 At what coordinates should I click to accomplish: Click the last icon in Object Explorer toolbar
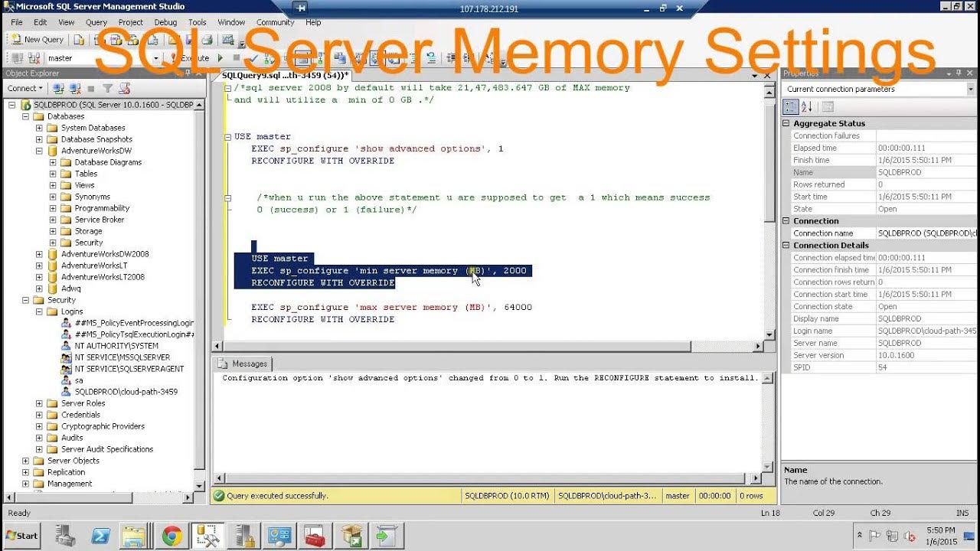pyautogui.click(x=125, y=89)
